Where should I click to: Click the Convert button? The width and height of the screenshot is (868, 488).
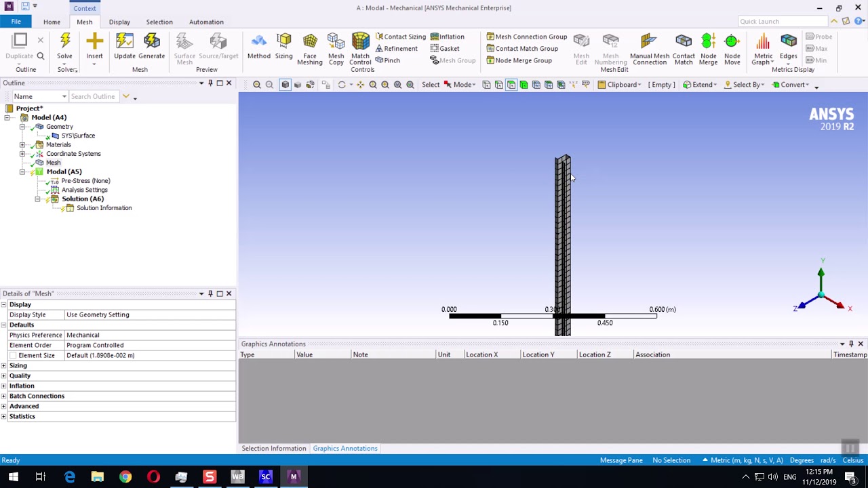coord(790,85)
